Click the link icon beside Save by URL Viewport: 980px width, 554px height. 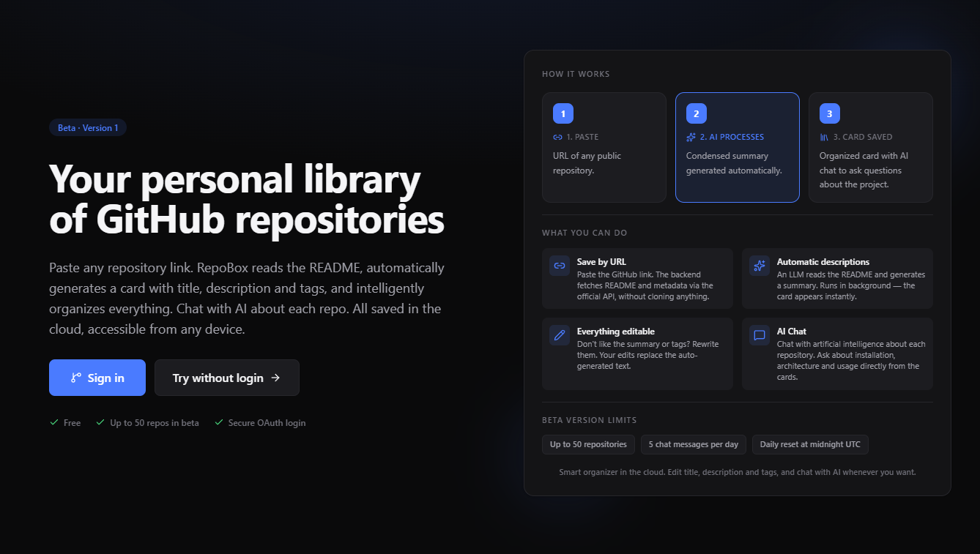point(560,266)
